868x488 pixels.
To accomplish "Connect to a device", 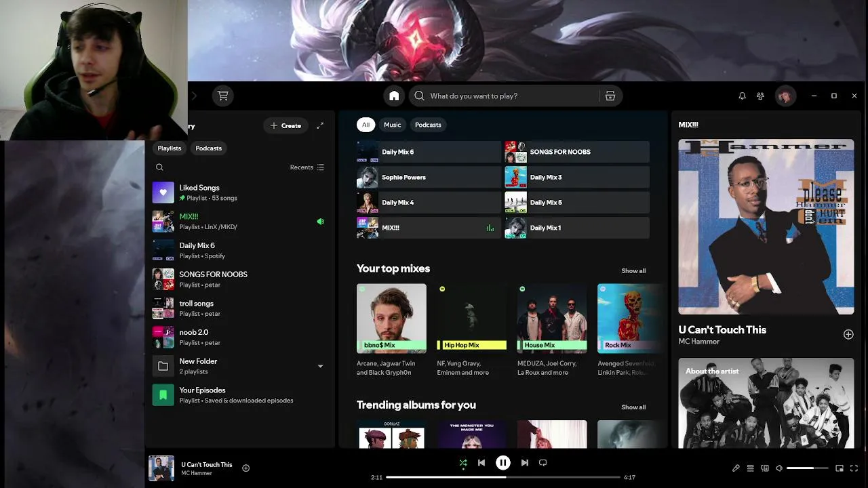I will [x=765, y=468].
